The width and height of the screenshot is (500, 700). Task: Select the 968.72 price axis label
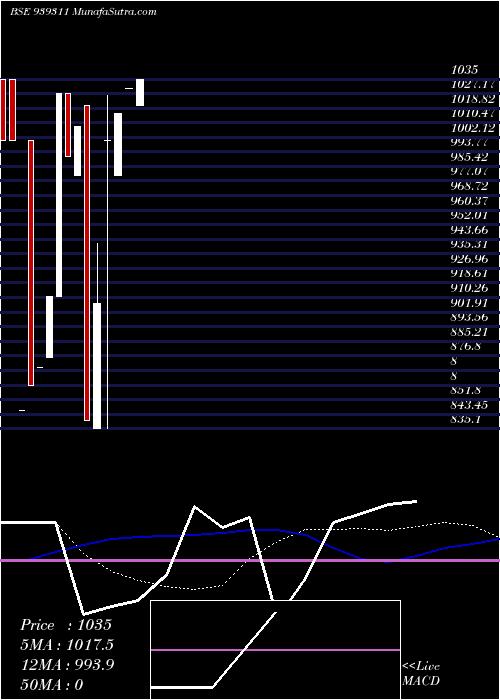(x=469, y=186)
